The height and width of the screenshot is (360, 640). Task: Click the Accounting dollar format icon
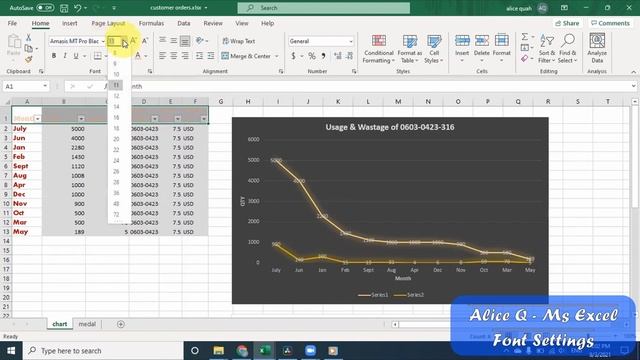pyautogui.click(x=293, y=56)
